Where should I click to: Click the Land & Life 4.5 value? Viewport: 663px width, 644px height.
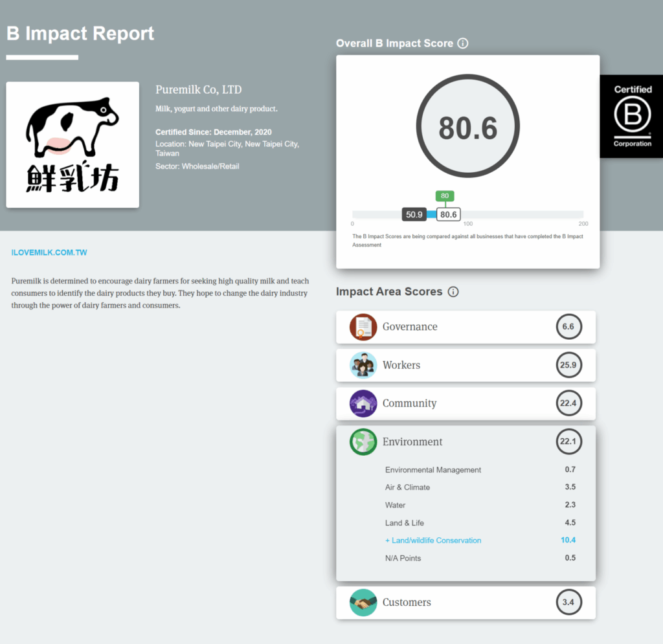point(570,522)
